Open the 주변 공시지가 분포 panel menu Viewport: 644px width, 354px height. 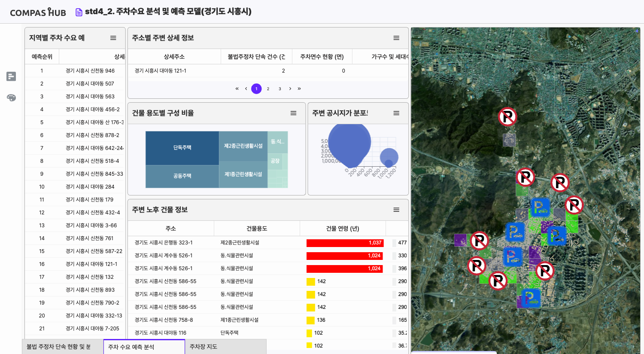(396, 113)
